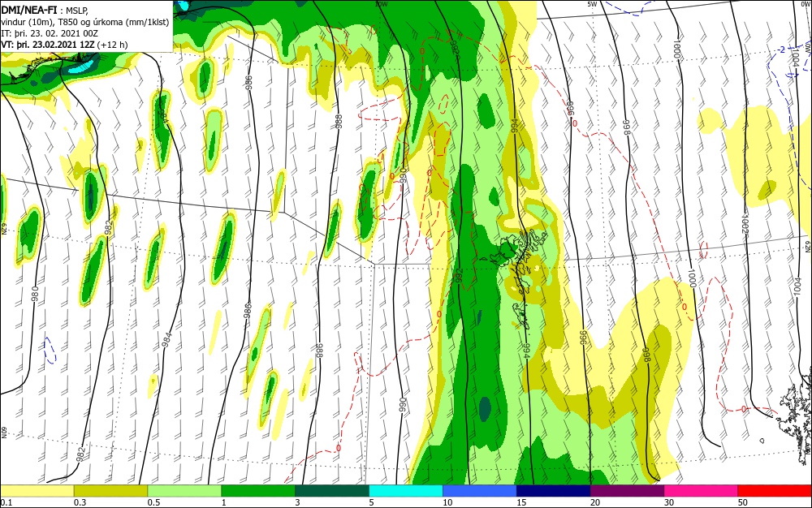This screenshot has width=812, height=508.
Task: Click the red 50+ legend swatch
Action: pos(775,491)
